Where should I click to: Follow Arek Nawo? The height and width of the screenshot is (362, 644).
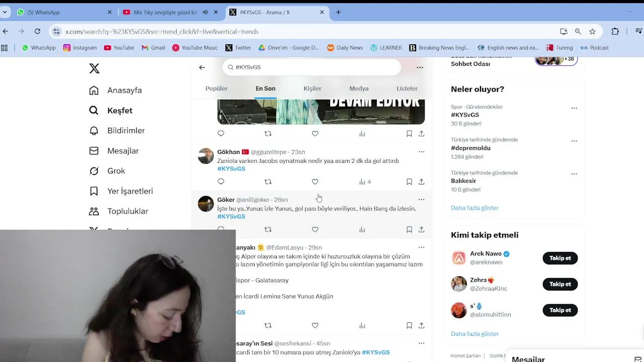(x=560, y=258)
